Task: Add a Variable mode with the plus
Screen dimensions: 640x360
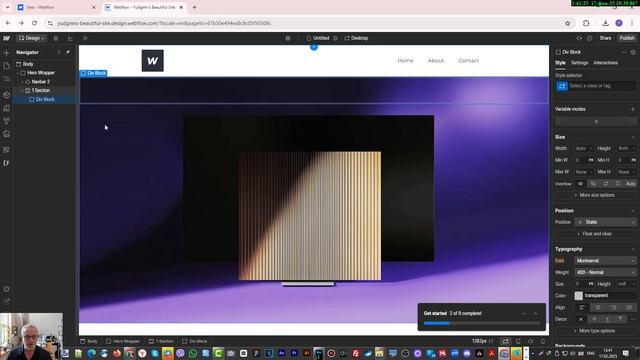Action: coord(633,109)
